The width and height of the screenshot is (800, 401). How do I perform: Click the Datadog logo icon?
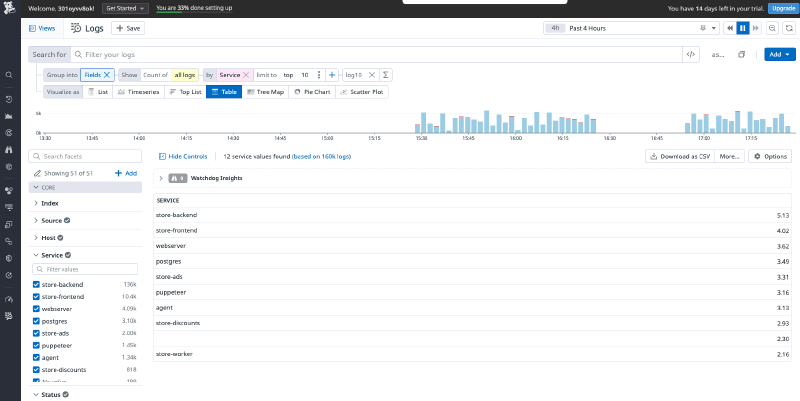click(x=9, y=8)
